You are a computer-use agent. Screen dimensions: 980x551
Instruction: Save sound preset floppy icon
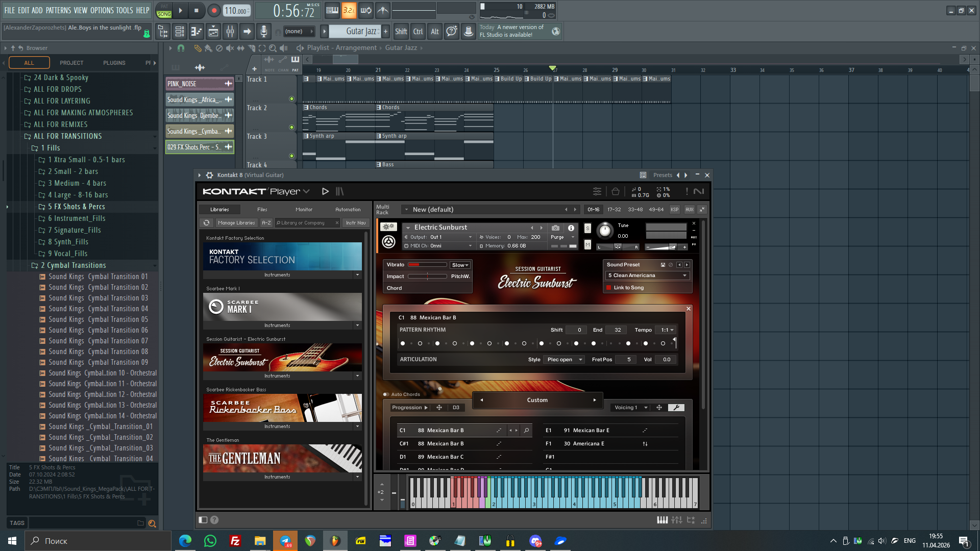[x=663, y=265]
